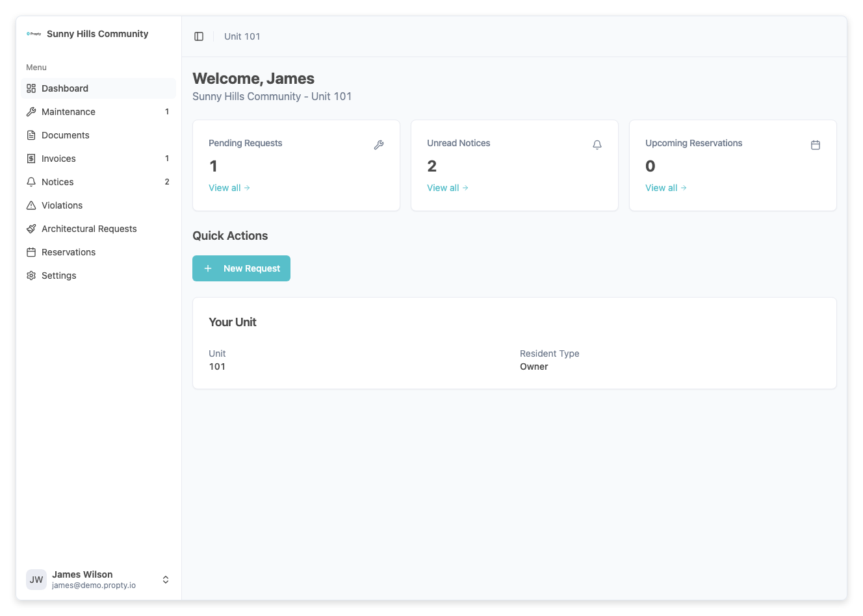Click the Violations warning triangle icon
Image resolution: width=863 pixels, height=616 pixels.
click(x=31, y=205)
